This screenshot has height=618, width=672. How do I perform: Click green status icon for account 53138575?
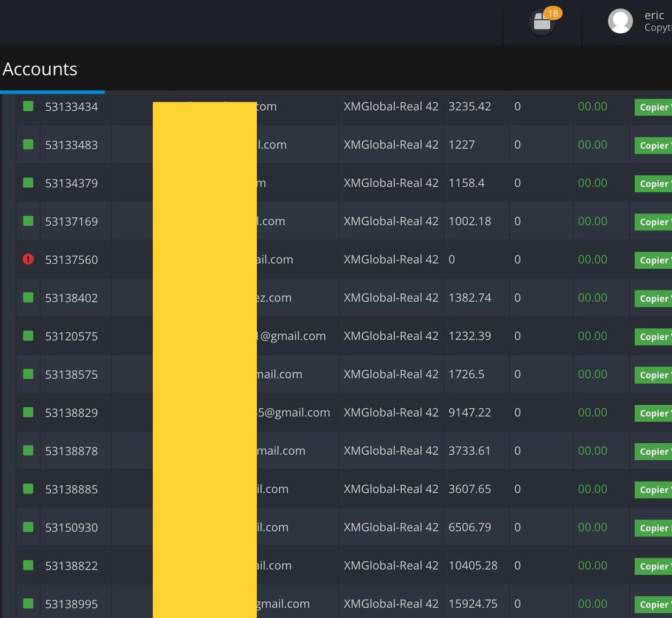28,374
